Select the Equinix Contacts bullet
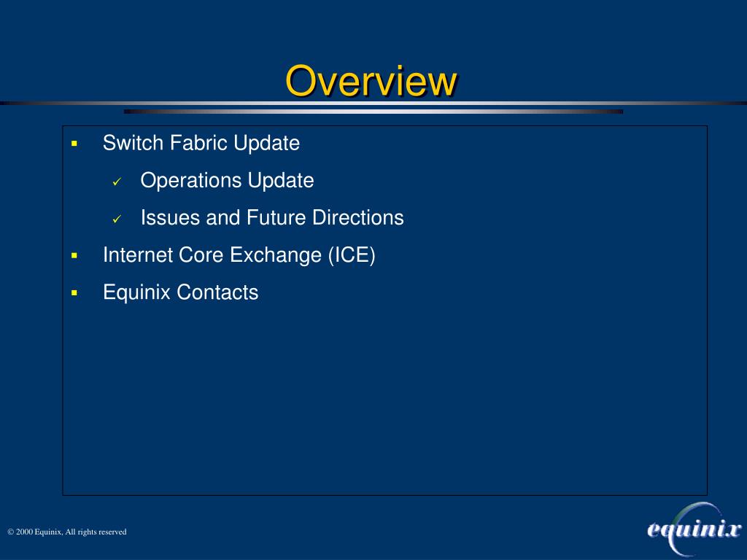 tap(181, 292)
